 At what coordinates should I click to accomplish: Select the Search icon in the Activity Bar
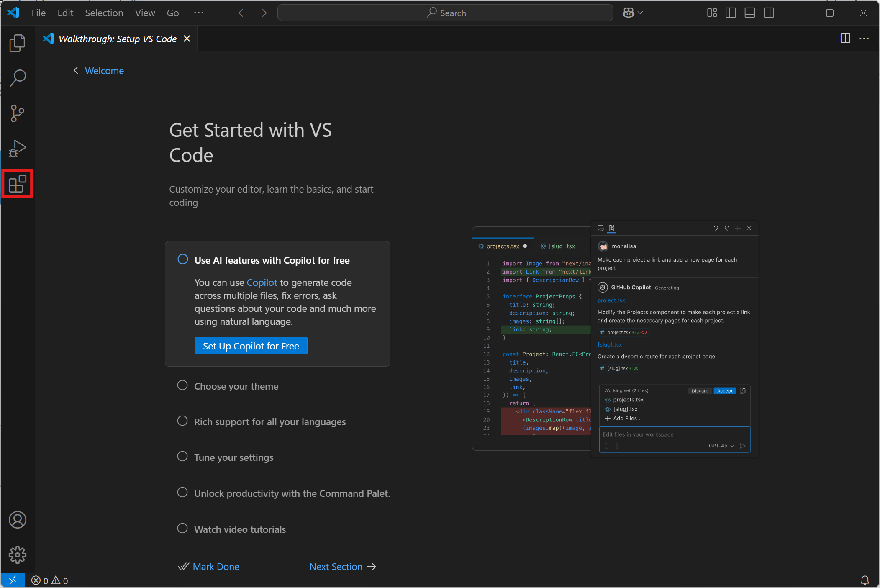(17, 78)
